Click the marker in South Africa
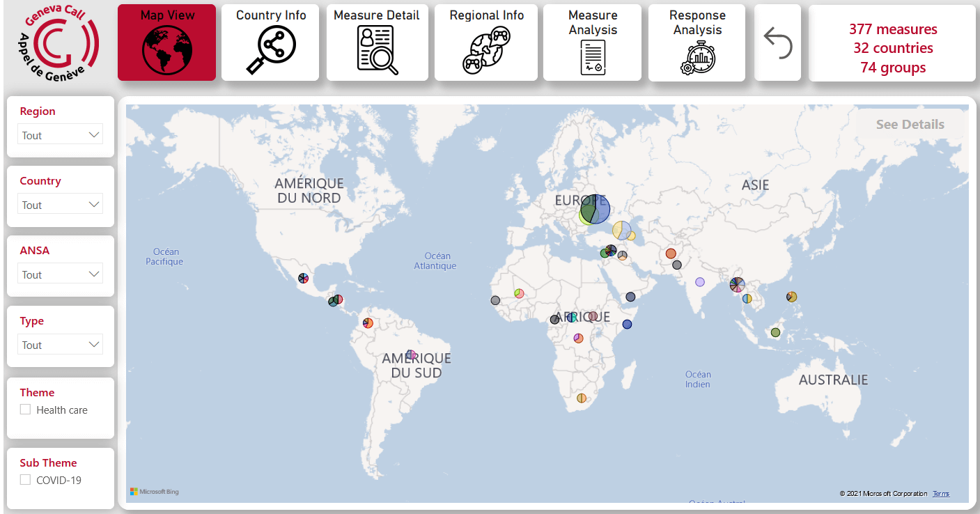This screenshot has height=514, width=980. tap(582, 398)
